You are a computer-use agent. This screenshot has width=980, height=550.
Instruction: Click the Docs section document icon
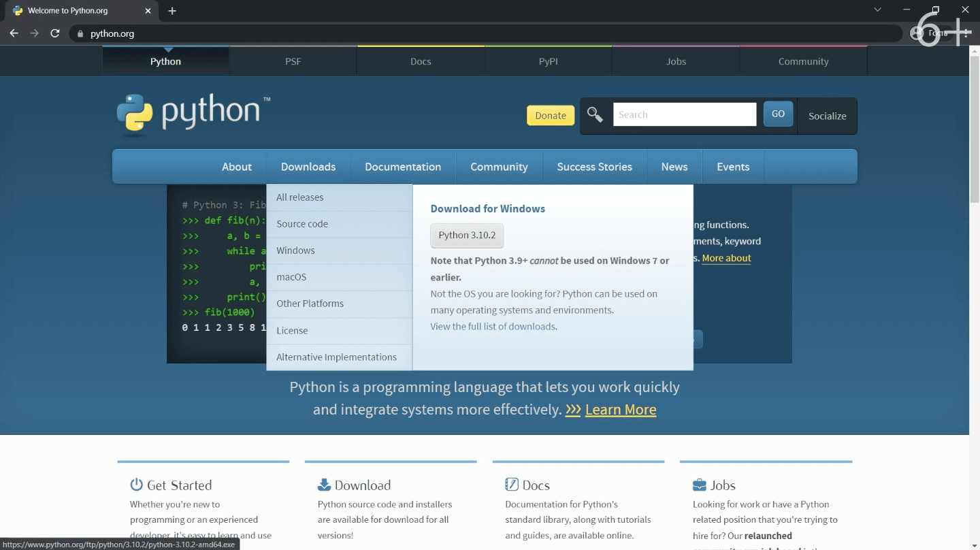click(x=512, y=485)
